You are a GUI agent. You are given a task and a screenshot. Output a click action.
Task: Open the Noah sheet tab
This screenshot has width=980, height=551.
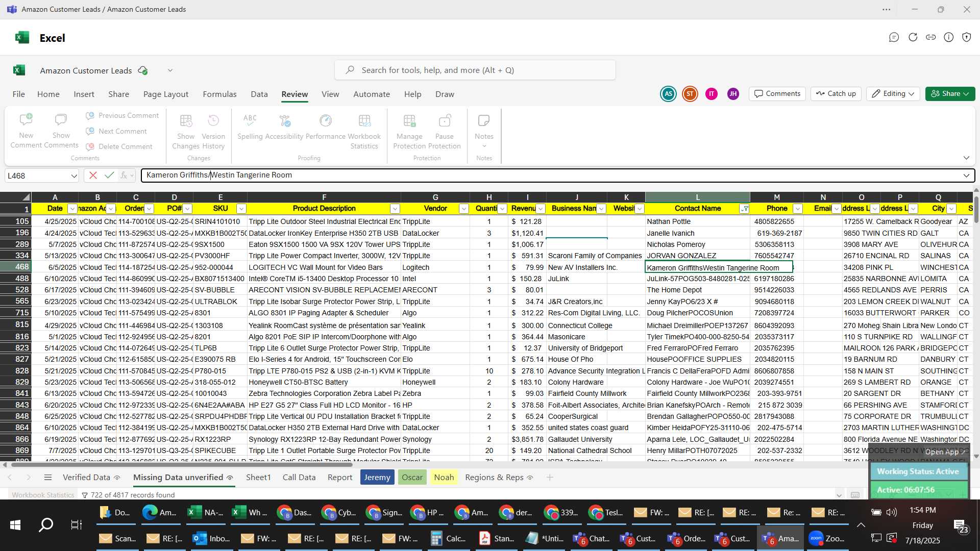point(444,478)
